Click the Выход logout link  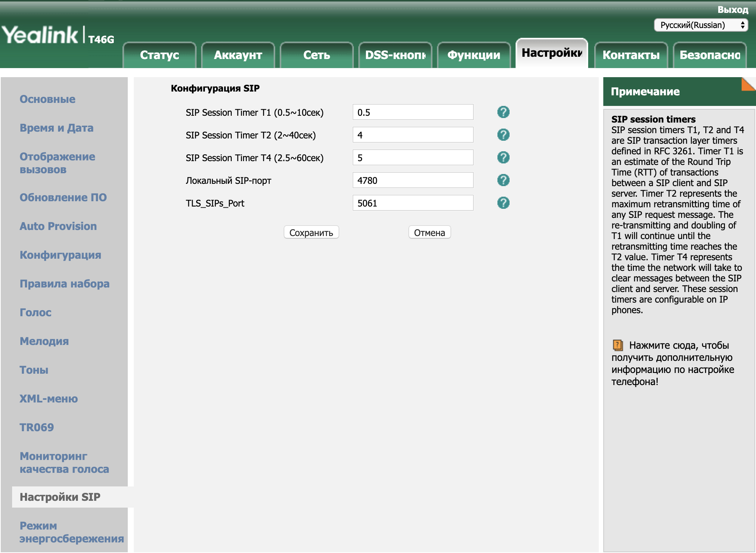[733, 10]
